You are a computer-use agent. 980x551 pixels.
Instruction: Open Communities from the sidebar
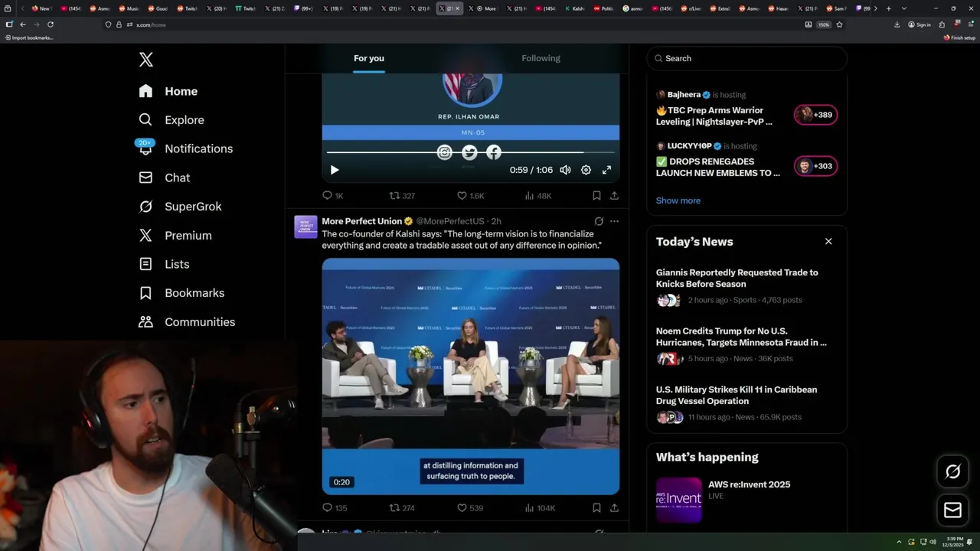187,322
